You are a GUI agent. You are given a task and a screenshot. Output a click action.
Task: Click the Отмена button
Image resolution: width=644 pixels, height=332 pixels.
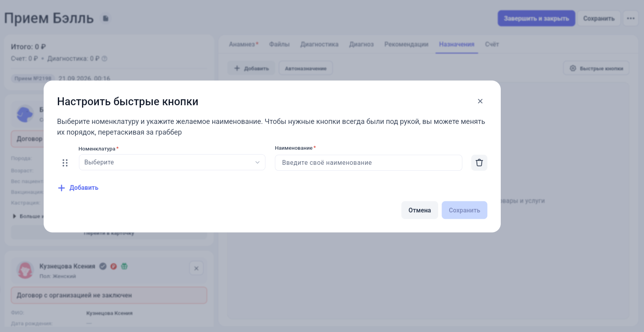click(x=420, y=210)
